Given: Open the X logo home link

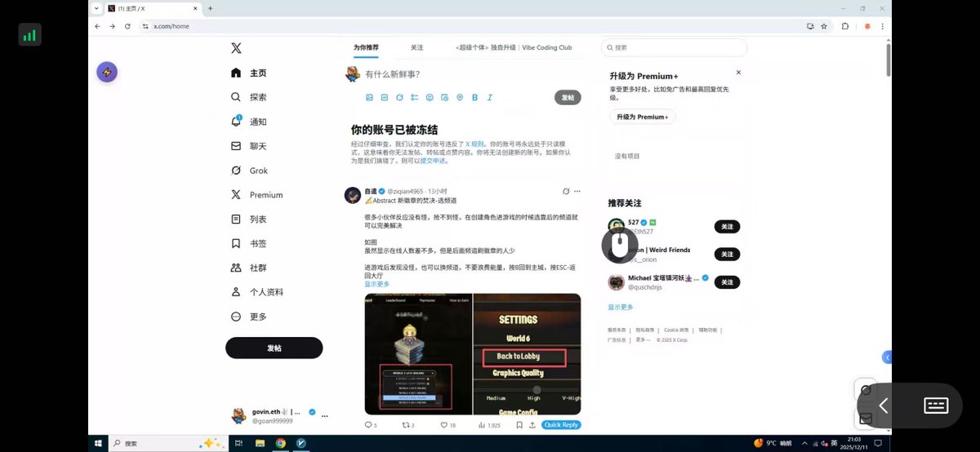Looking at the screenshot, I should [x=236, y=48].
